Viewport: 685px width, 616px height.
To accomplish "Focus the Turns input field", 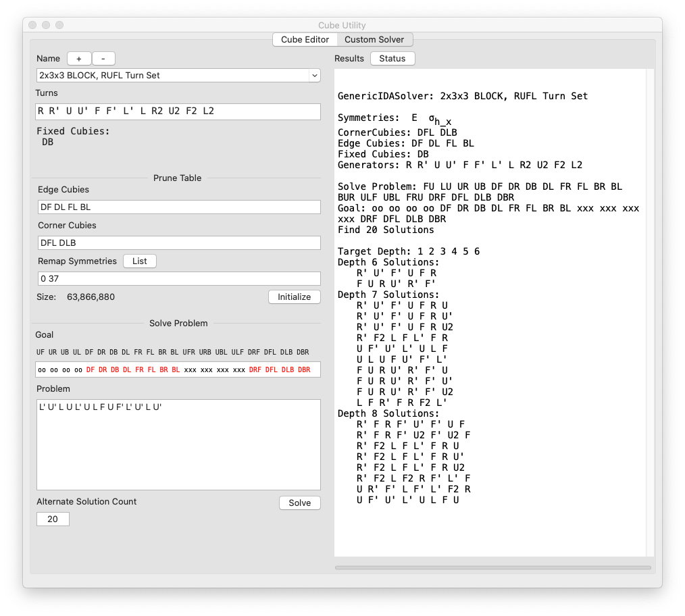I will tap(178, 111).
